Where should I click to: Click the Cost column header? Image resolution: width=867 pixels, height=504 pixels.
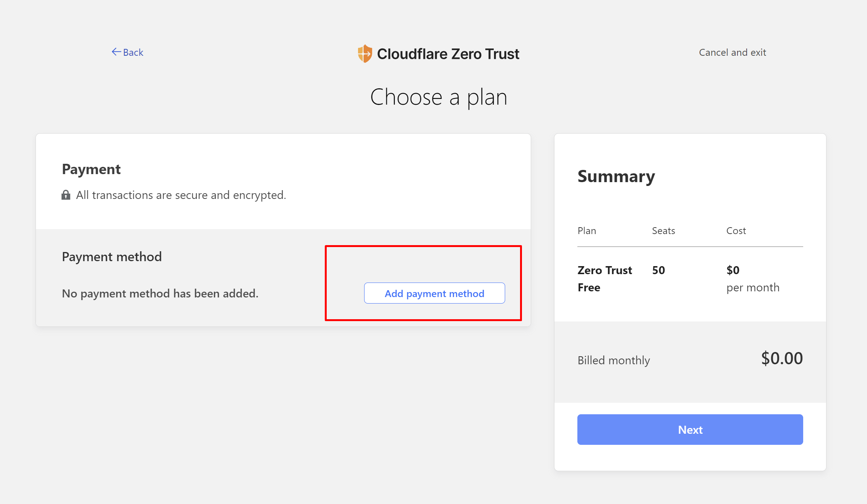[736, 231]
